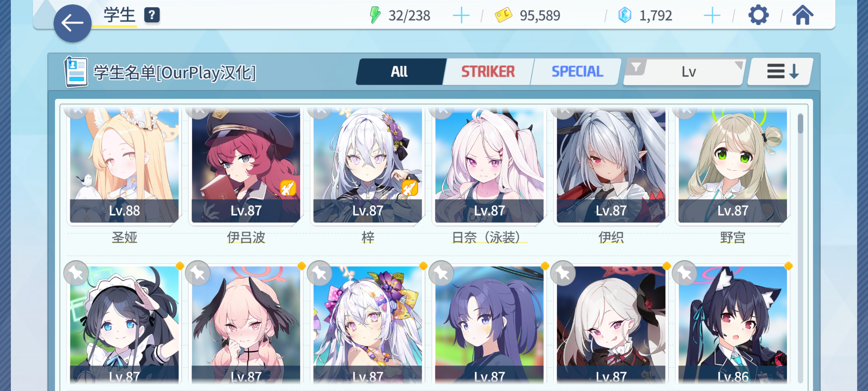The image size is (868, 391).
Task: Toggle pin on maid student card
Action: click(76, 273)
